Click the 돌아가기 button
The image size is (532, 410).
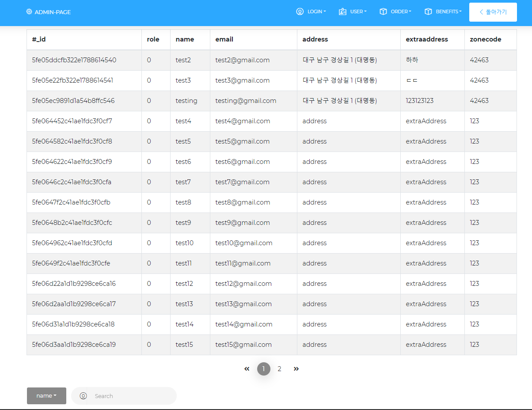point(493,12)
